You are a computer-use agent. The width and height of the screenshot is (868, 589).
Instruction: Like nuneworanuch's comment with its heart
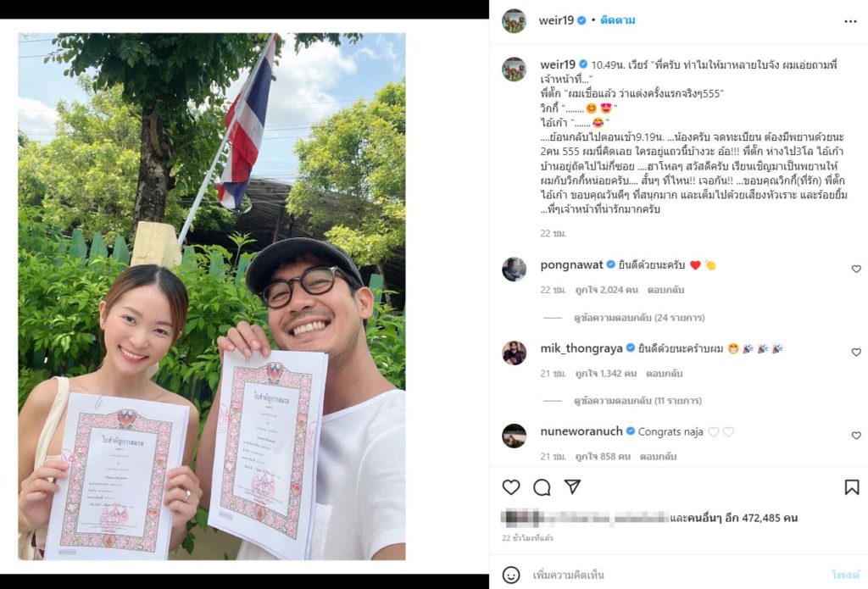(856, 436)
